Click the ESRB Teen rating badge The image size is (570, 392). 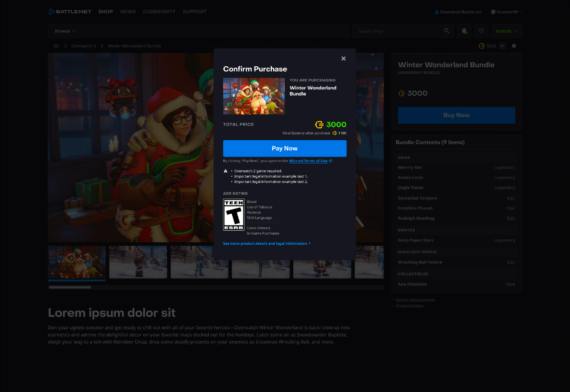(234, 214)
